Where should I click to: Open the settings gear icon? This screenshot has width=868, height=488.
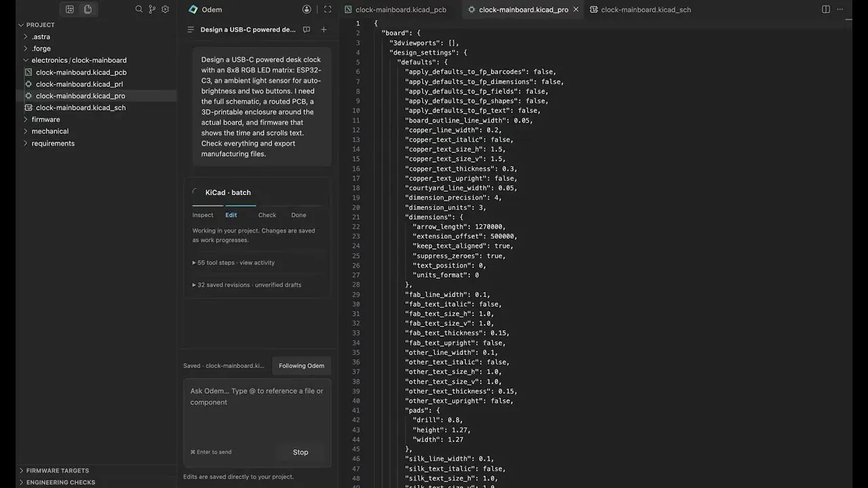pos(165,9)
